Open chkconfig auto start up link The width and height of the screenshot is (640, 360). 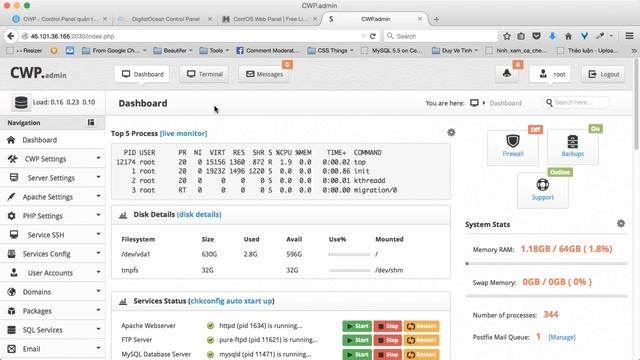[231, 301]
